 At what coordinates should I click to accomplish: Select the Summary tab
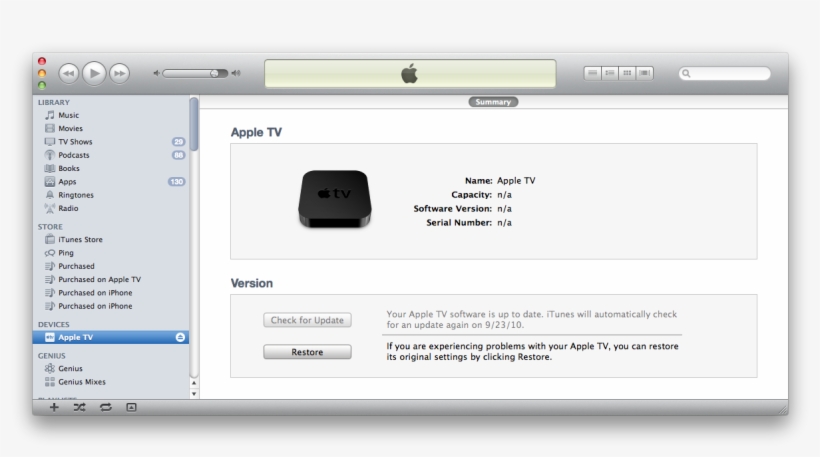pyautogui.click(x=493, y=102)
